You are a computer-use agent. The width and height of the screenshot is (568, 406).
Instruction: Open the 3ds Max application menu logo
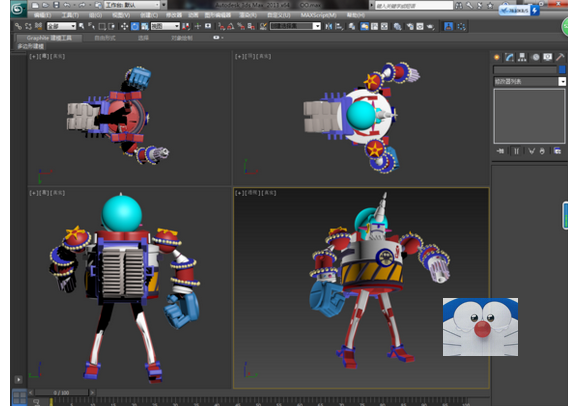(18, 8)
